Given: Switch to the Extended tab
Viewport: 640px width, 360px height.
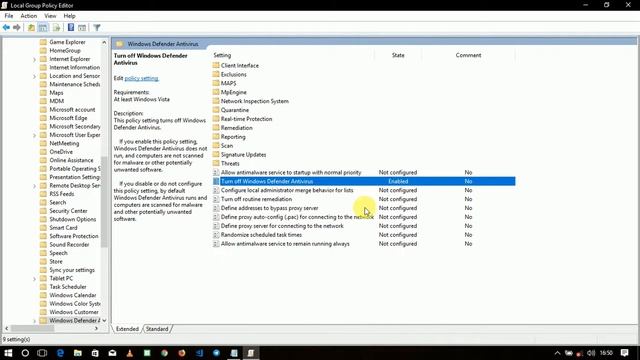Looking at the screenshot, I should [x=127, y=329].
